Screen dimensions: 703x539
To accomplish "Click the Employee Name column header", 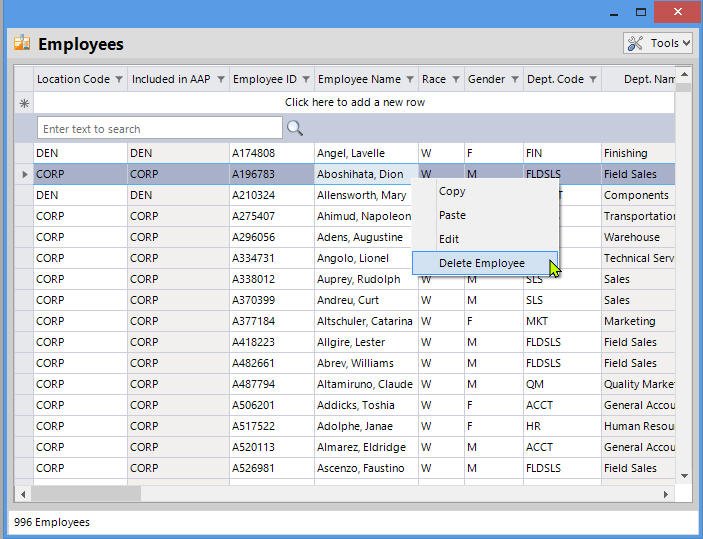I will (358, 79).
